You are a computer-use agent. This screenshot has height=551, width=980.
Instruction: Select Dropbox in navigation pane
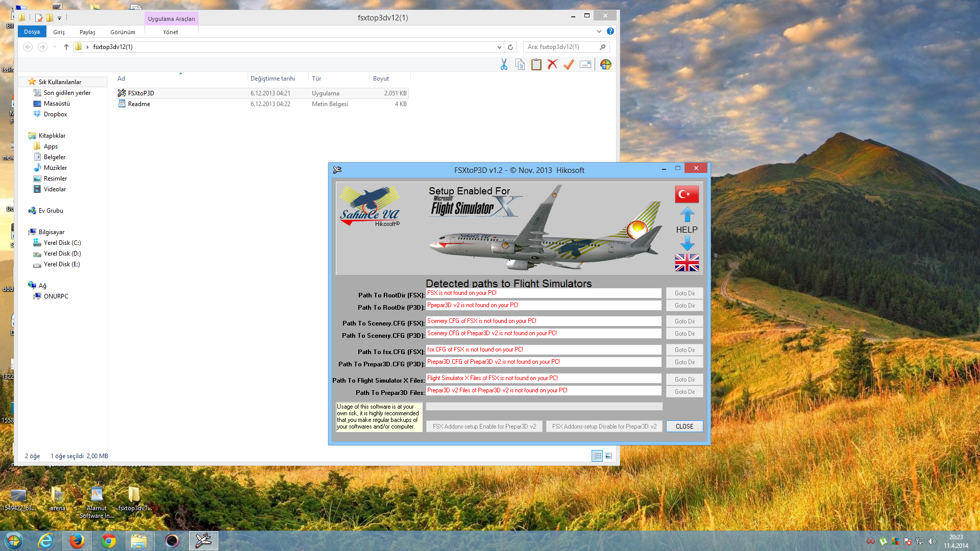[x=55, y=114]
